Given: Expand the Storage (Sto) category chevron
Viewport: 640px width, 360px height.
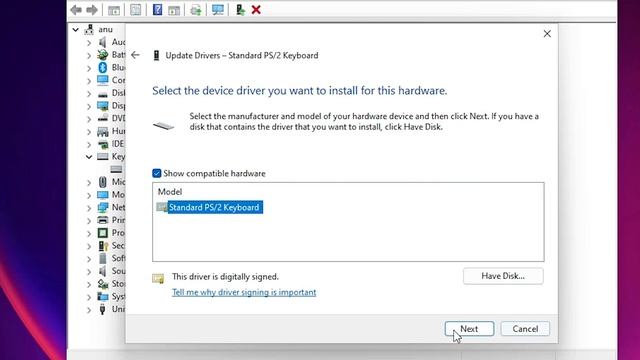Looking at the screenshot, I should click(89, 284).
